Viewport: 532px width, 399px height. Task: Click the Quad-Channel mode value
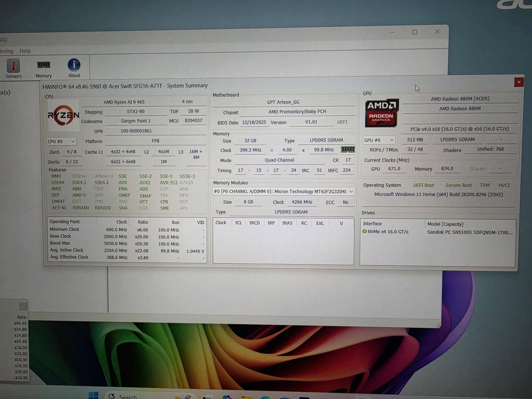click(x=279, y=160)
